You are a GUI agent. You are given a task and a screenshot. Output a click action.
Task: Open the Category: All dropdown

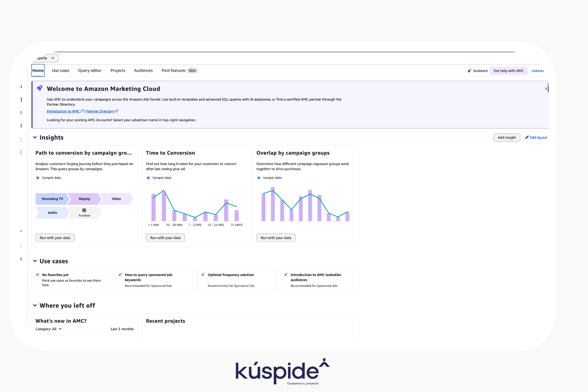point(49,329)
